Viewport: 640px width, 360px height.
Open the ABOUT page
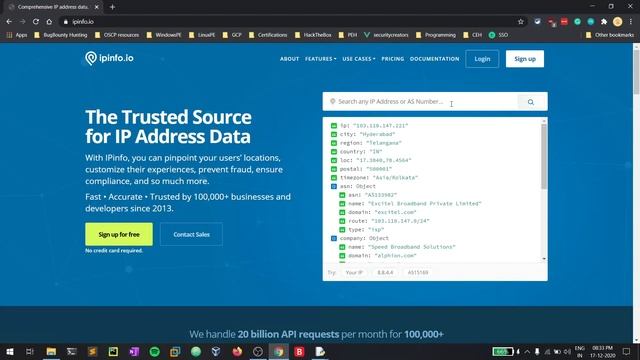289,59
